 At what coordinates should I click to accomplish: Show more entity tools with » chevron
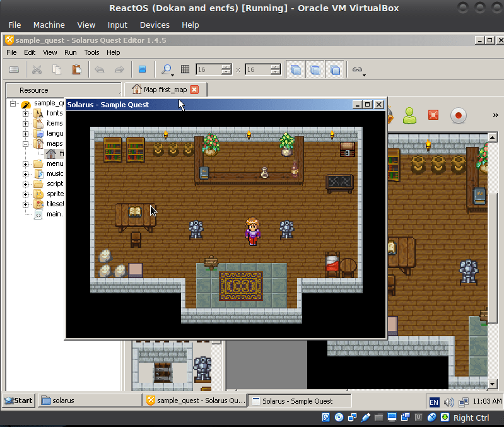click(496, 115)
